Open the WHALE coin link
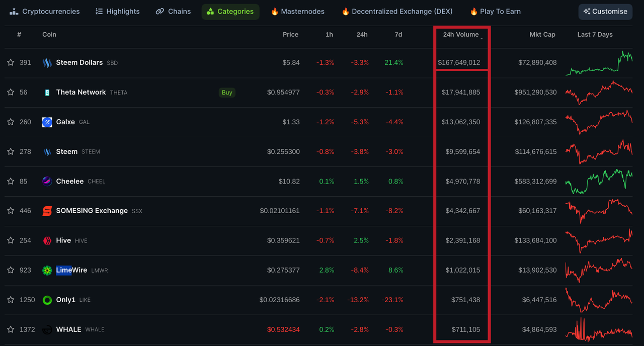Screen dimensions: 644x346 click(69, 330)
